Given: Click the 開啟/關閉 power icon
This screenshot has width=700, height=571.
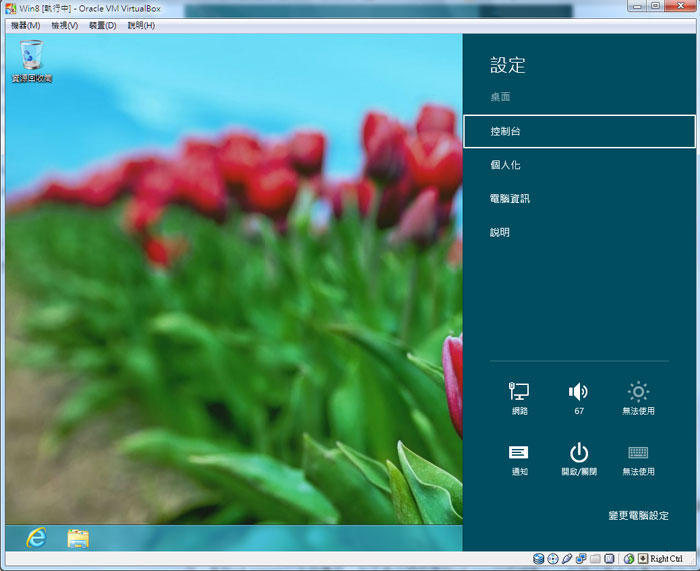Looking at the screenshot, I should tap(579, 459).
